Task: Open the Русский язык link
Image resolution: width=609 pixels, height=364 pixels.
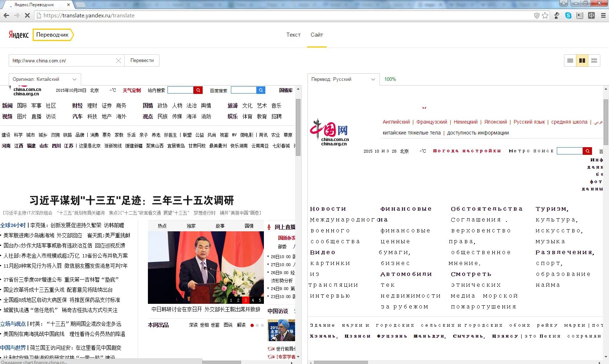Action: click(529, 122)
